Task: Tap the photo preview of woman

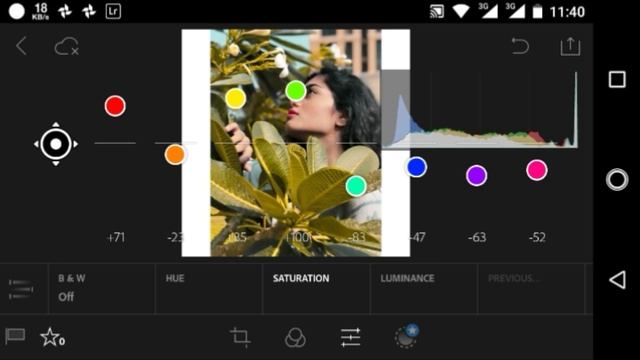Action: click(296, 143)
